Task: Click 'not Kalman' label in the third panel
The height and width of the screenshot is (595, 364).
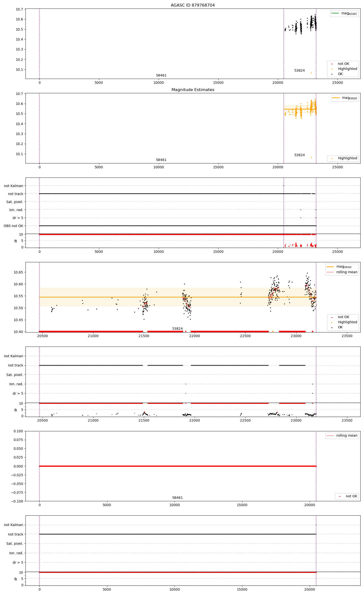Action: (x=13, y=186)
